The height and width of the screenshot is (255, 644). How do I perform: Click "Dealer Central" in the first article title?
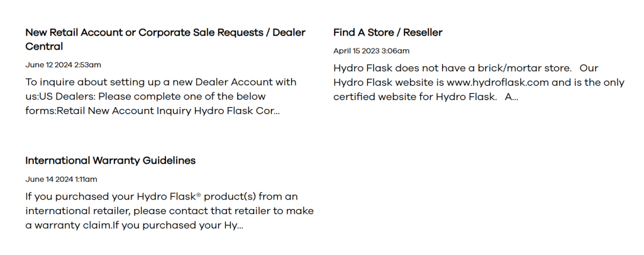click(x=44, y=47)
